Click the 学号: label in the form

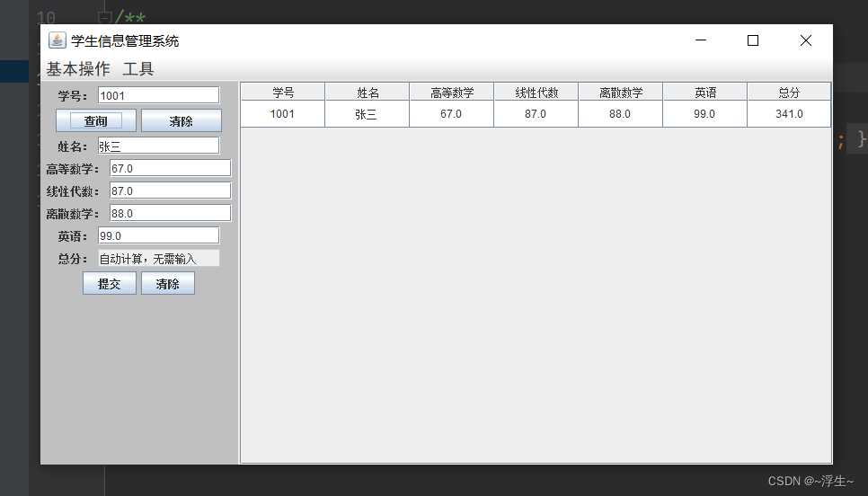73,96
